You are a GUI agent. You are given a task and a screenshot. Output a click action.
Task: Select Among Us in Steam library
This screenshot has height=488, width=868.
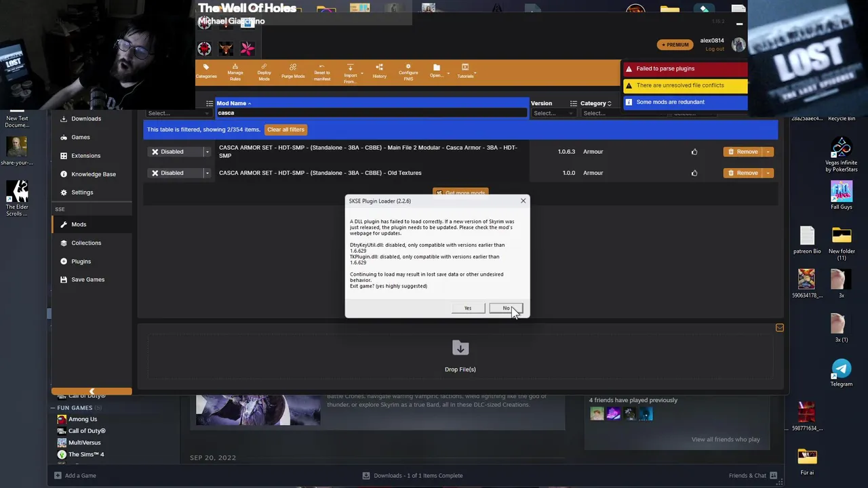point(83,420)
